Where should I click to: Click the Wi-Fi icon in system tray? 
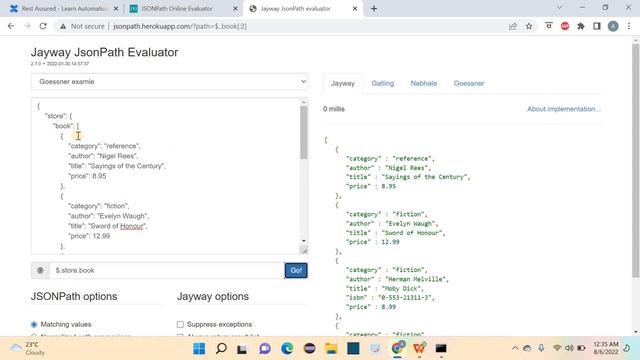click(557, 348)
